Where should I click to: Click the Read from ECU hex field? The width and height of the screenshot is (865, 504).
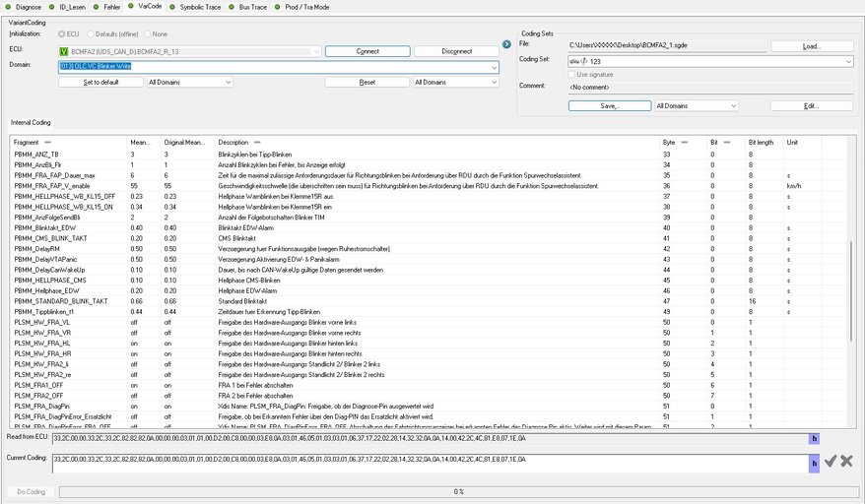(431, 439)
